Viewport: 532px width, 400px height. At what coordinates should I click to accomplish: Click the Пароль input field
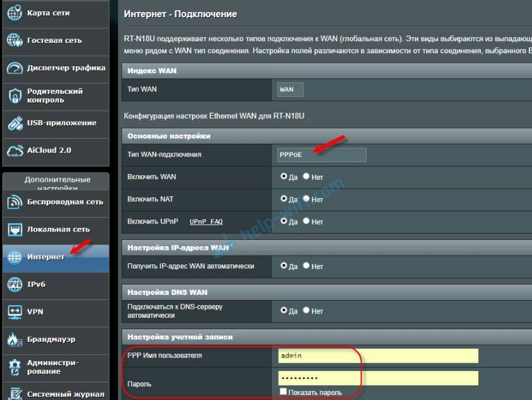[378, 378]
